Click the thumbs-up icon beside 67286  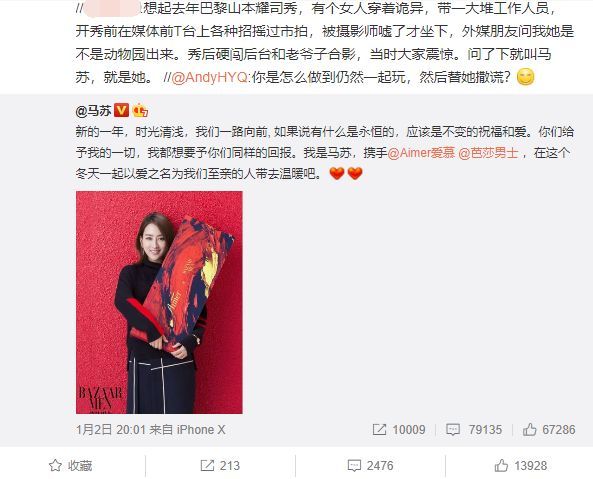529,429
